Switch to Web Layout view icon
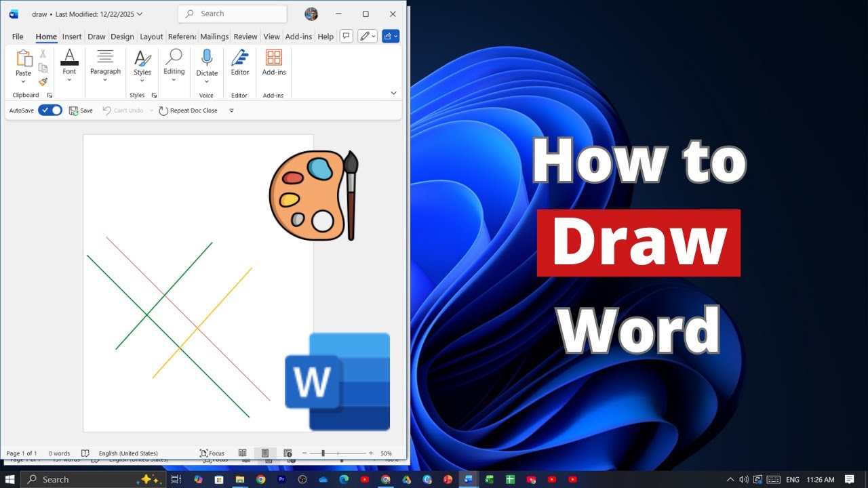868x488 pixels. (288, 453)
